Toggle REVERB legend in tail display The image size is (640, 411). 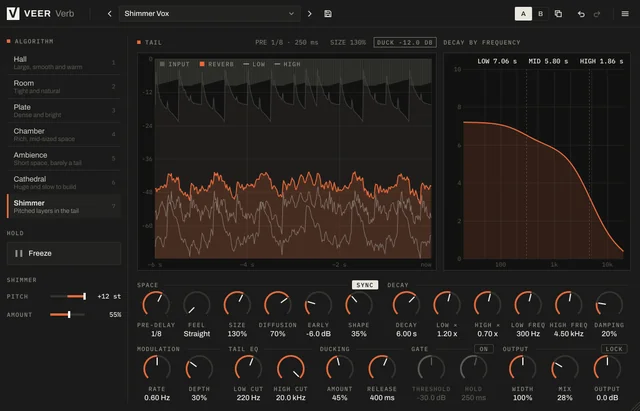tap(217, 64)
